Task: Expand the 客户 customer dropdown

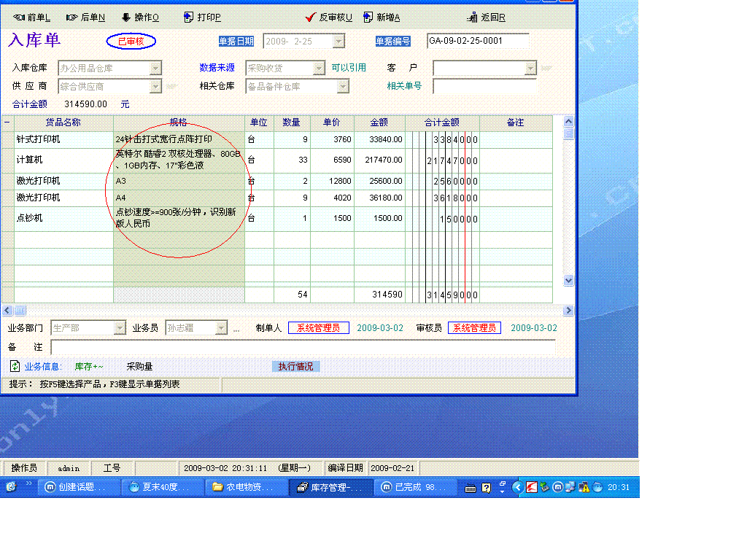Action: point(530,68)
